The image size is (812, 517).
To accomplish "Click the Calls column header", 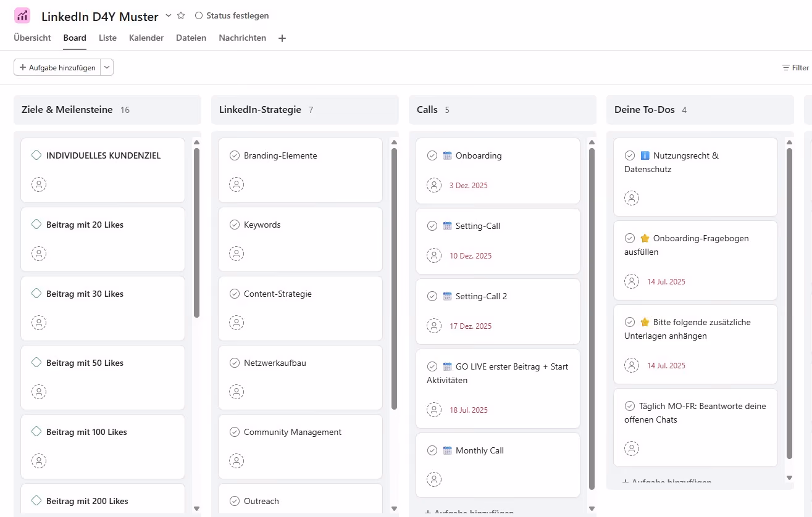I will coord(503,110).
